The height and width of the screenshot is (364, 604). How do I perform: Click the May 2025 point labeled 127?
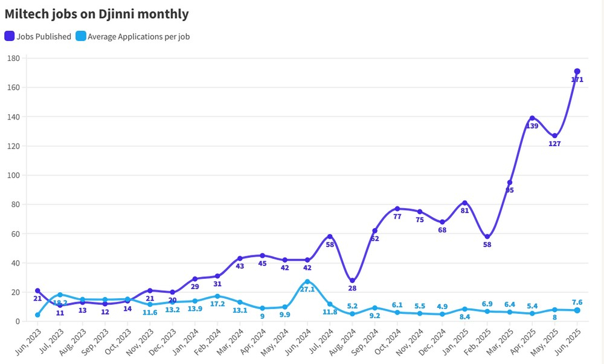pos(554,136)
